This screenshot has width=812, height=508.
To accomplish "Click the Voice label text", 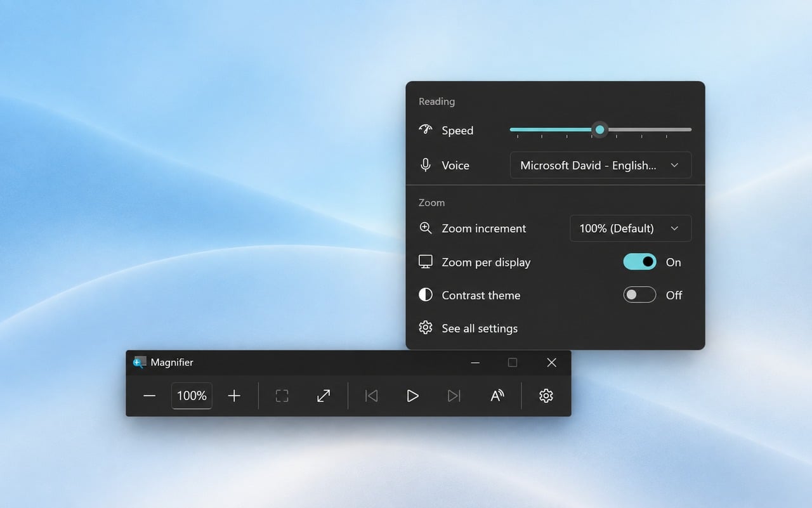I will point(455,166).
